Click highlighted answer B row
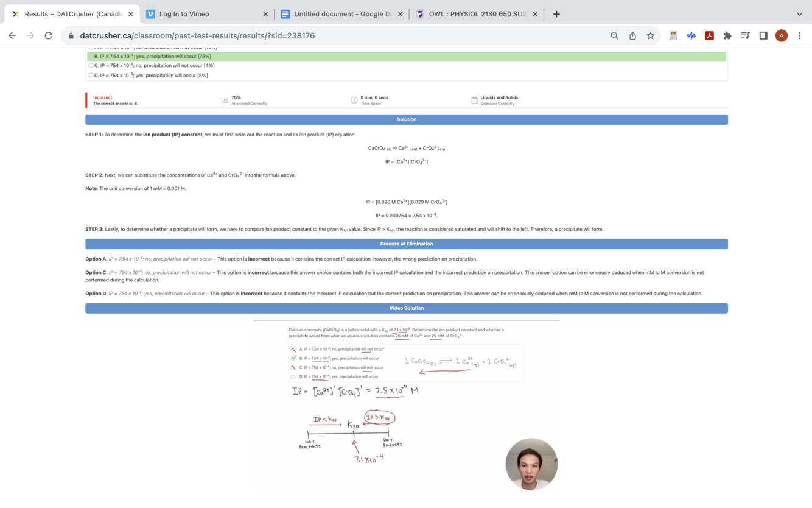 click(x=407, y=56)
